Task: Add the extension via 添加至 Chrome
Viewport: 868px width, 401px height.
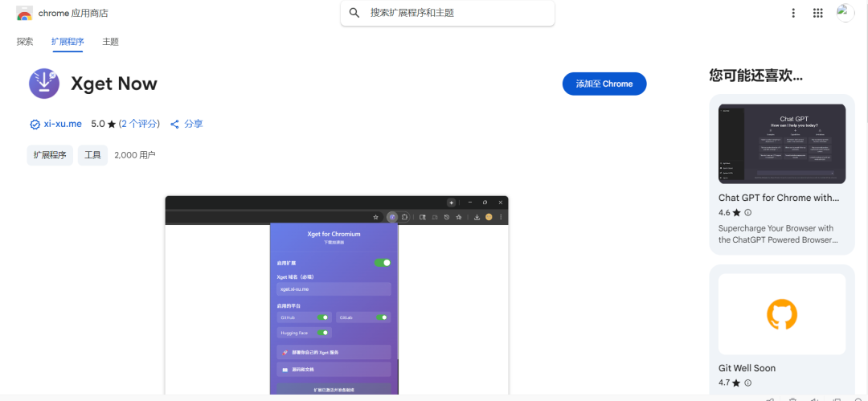Action: (x=604, y=84)
